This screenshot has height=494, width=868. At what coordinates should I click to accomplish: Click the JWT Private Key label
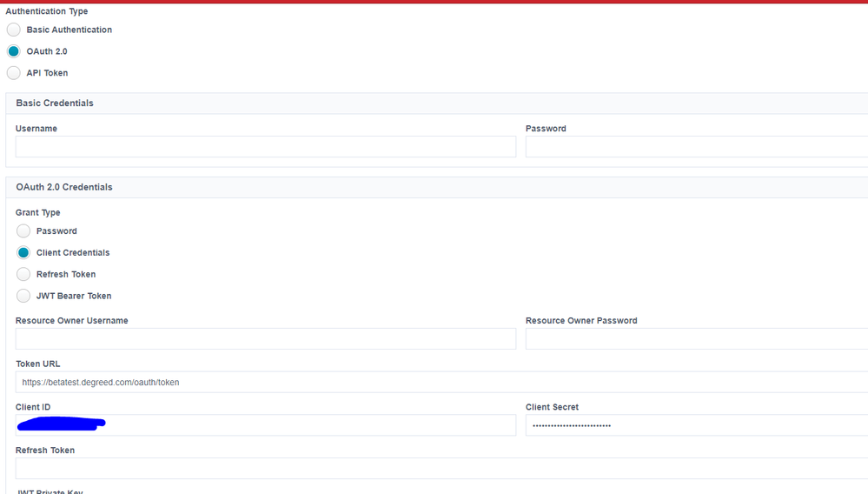(50, 491)
